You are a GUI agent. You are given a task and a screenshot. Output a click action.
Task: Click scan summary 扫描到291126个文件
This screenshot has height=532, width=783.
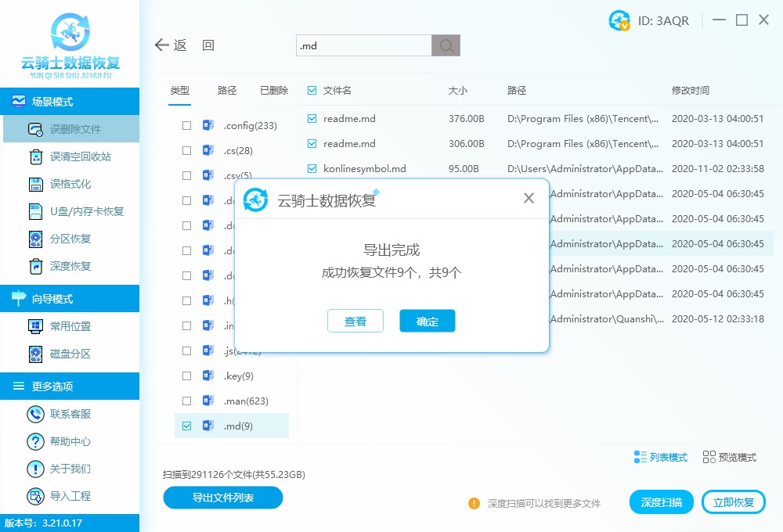coord(233,475)
